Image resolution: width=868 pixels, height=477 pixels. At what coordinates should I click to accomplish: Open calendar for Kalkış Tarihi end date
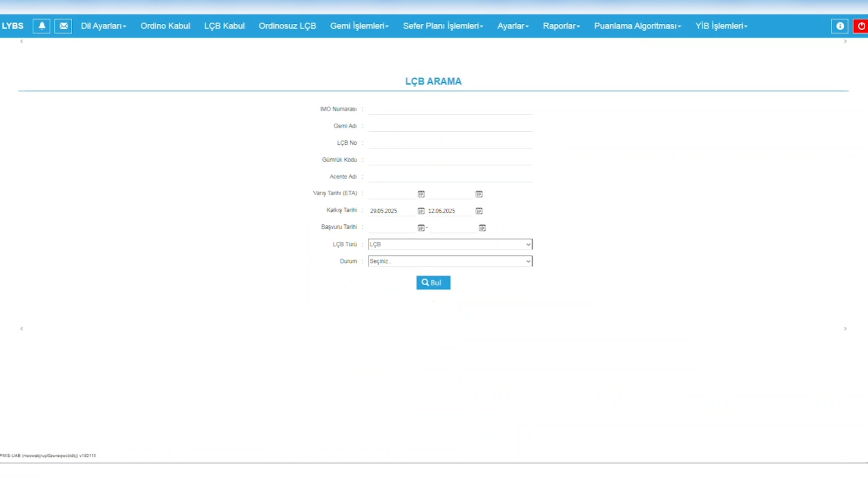point(479,211)
